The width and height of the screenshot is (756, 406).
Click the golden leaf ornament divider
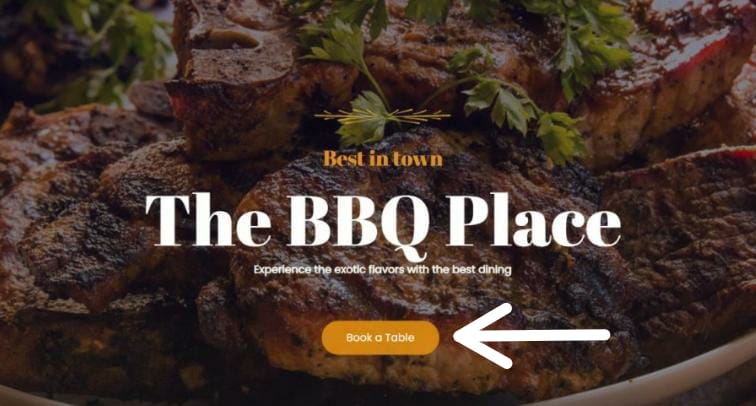click(382, 116)
